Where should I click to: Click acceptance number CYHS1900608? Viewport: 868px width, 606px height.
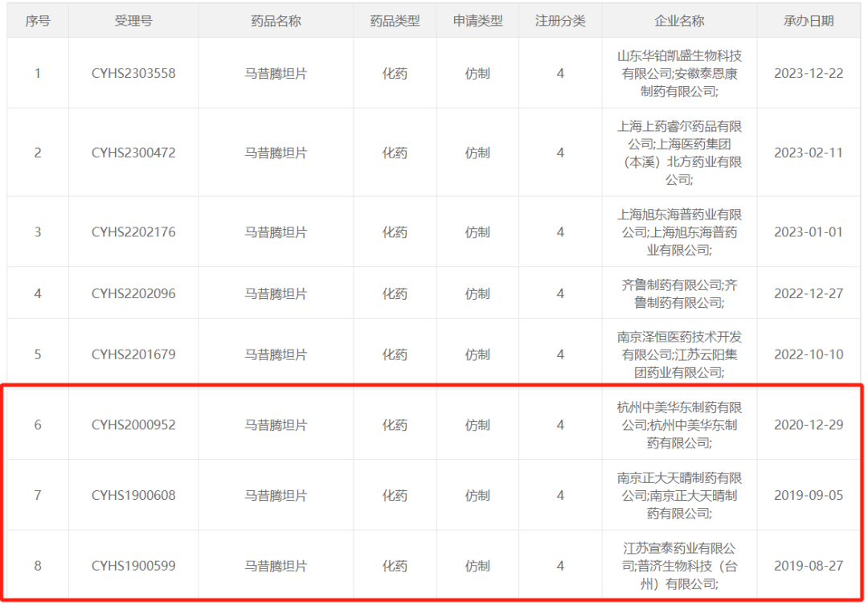[133, 495]
